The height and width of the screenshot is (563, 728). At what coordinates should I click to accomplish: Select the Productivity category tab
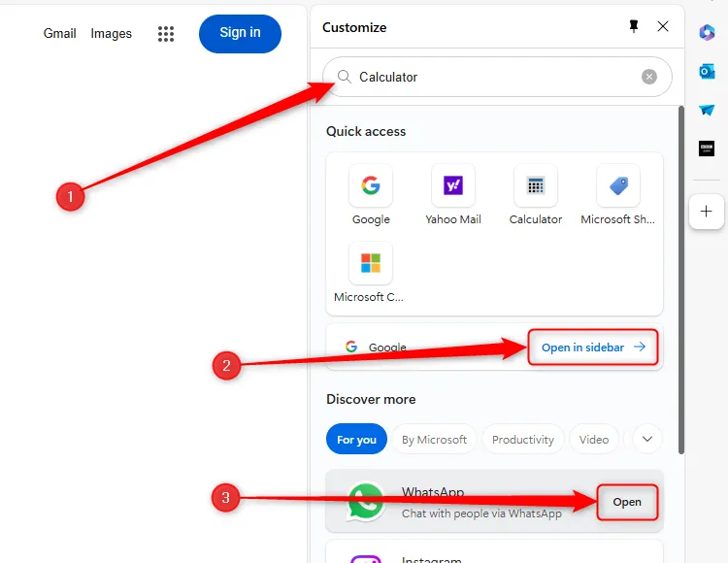click(x=522, y=440)
